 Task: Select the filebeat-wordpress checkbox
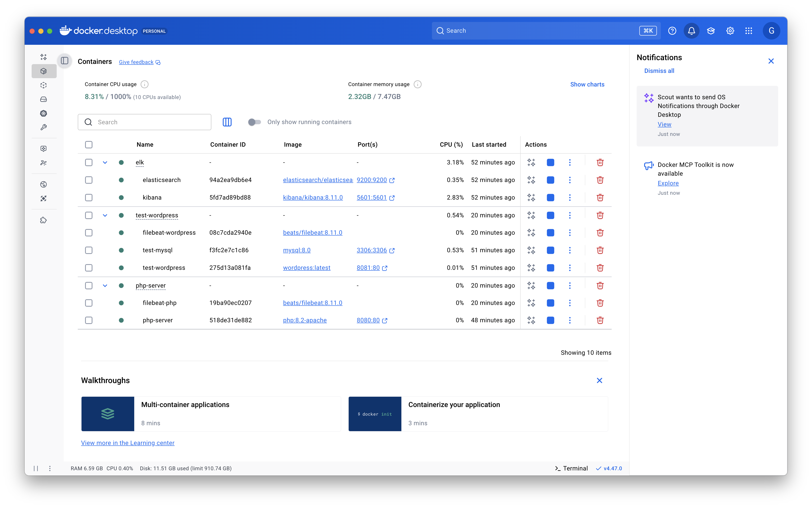(x=89, y=233)
